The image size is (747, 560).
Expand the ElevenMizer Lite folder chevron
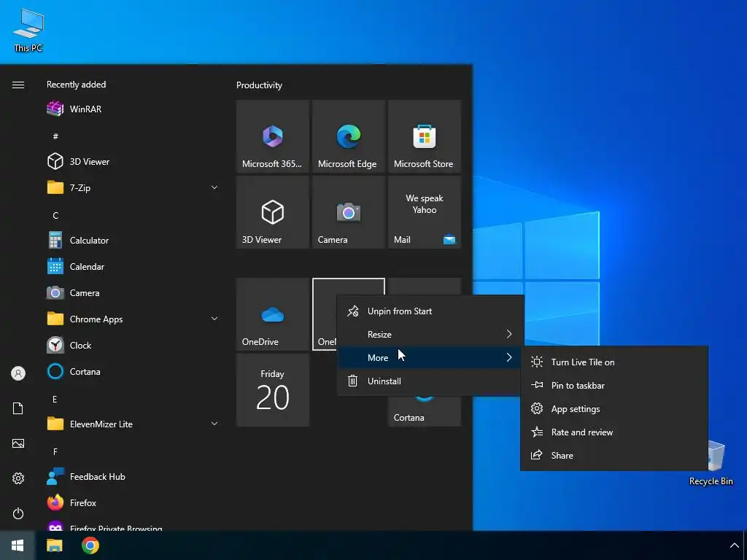click(214, 424)
